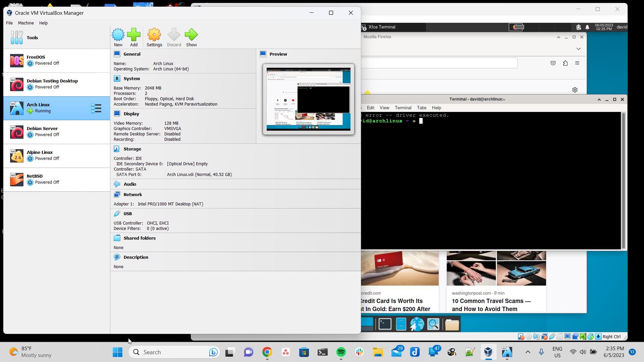Open the Arch Linux machine tools list icon
Screen dimensions: 644x362
coord(96,108)
